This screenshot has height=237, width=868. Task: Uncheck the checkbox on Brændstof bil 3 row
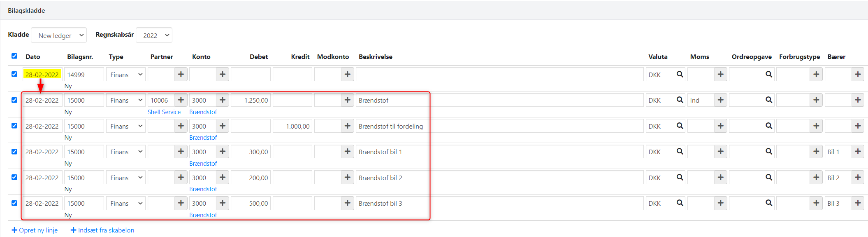(x=14, y=203)
